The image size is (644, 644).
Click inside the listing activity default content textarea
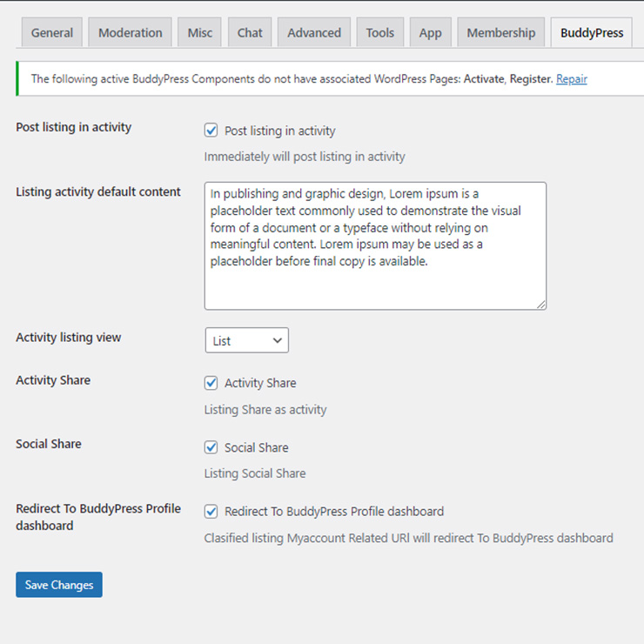coord(375,245)
